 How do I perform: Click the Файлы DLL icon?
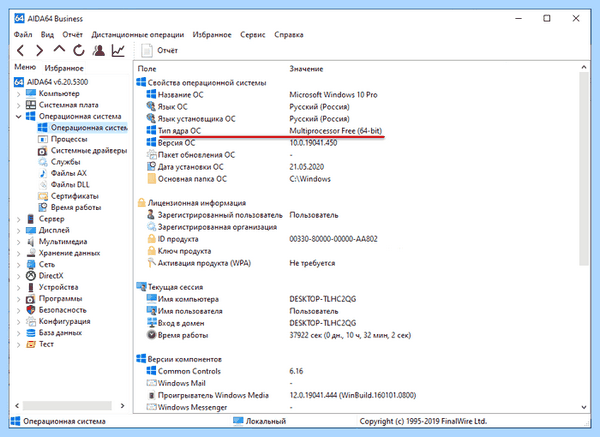pyautogui.click(x=42, y=184)
